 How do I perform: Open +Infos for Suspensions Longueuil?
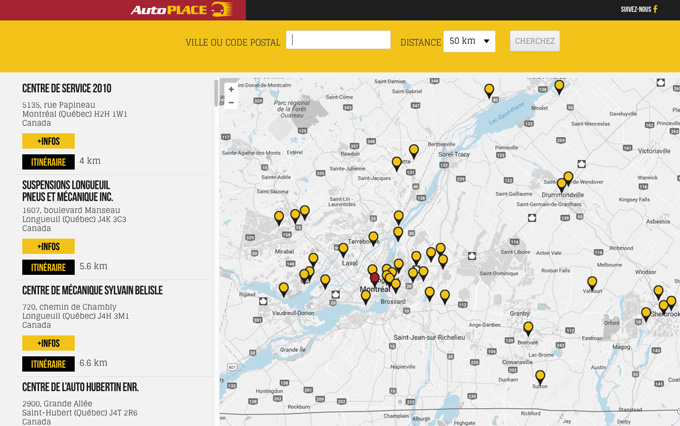[x=49, y=246]
